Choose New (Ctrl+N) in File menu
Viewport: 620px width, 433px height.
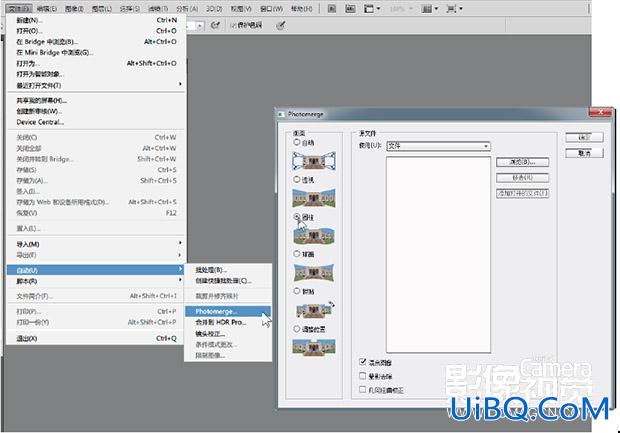(x=96, y=20)
